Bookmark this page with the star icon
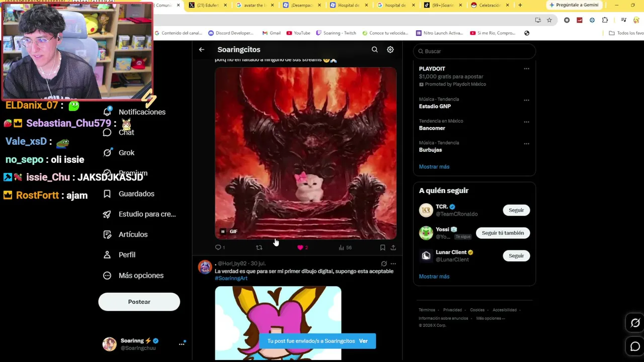 549,20
